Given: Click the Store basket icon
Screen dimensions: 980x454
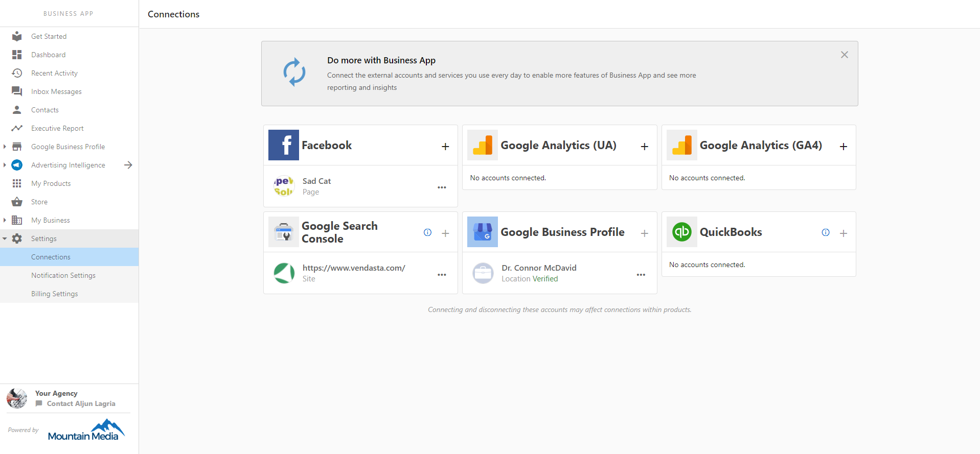Looking at the screenshot, I should tap(17, 202).
